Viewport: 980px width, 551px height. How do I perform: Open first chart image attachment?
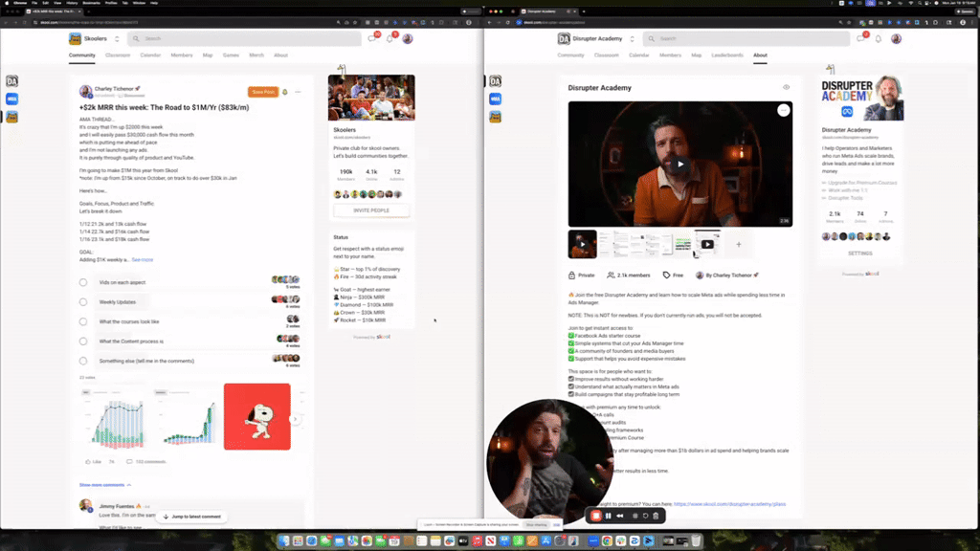click(115, 417)
